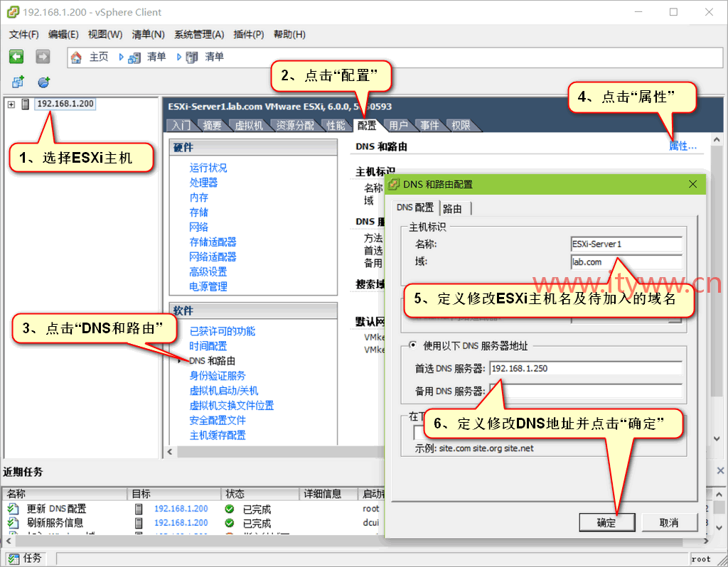728x567 pixels.
Task: Click the 更新 DNS 配置 task icon
Action: pyautogui.click(x=13, y=509)
